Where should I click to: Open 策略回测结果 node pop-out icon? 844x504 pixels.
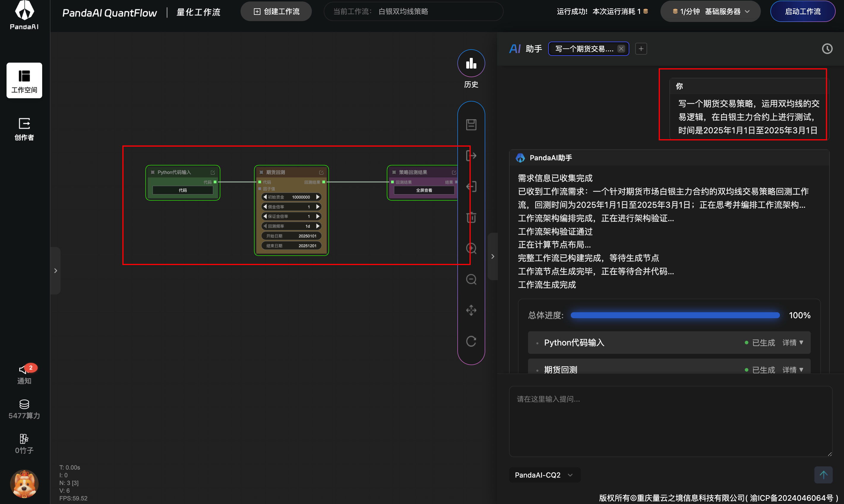(x=453, y=172)
